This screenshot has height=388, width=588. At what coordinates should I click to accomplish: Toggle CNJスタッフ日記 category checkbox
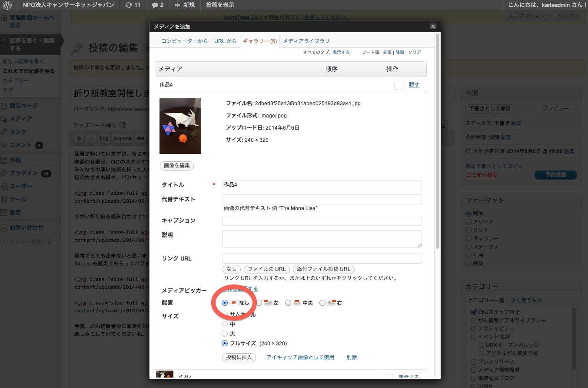[x=474, y=312]
